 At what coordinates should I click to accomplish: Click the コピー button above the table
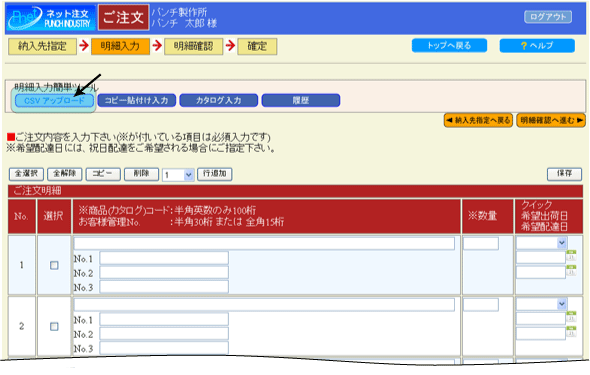pyautogui.click(x=103, y=174)
